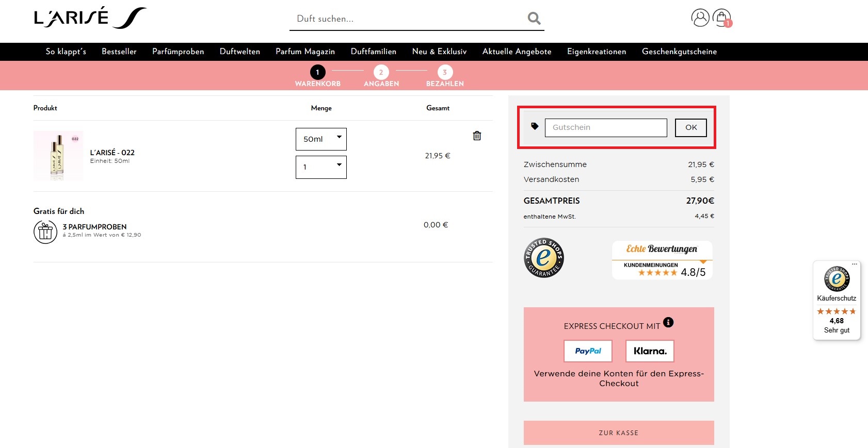Open the 50ml size dropdown
This screenshot has height=448, width=868.
[321, 139]
